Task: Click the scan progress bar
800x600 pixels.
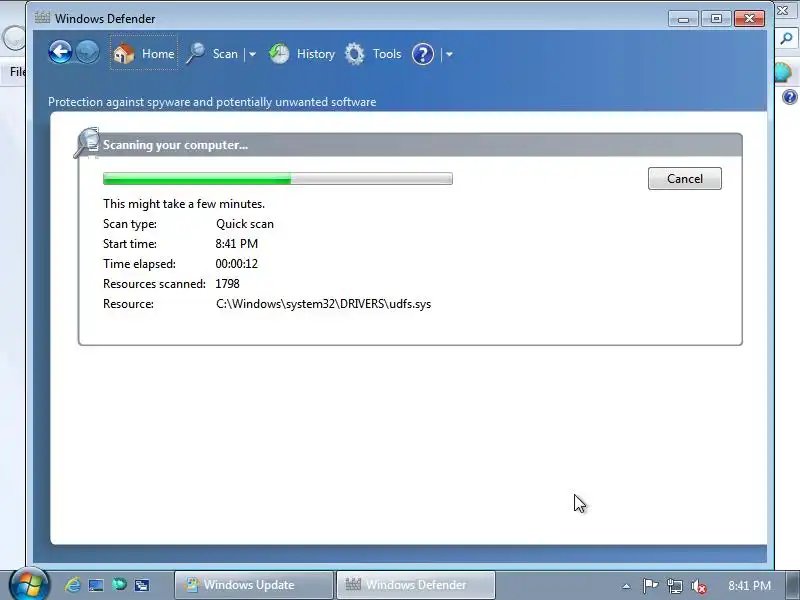Action: pyautogui.click(x=278, y=179)
